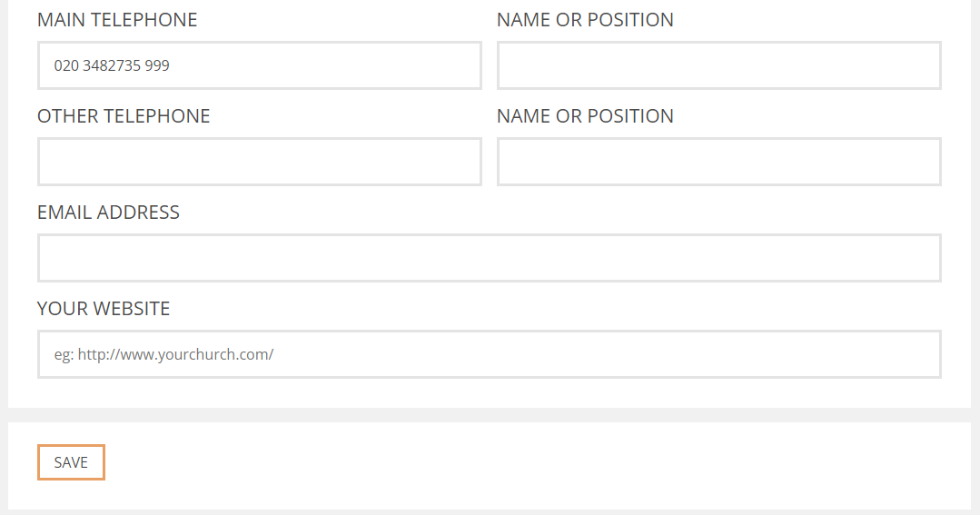Select the Other Telephone input box
This screenshot has width=980, height=515.
tap(260, 162)
